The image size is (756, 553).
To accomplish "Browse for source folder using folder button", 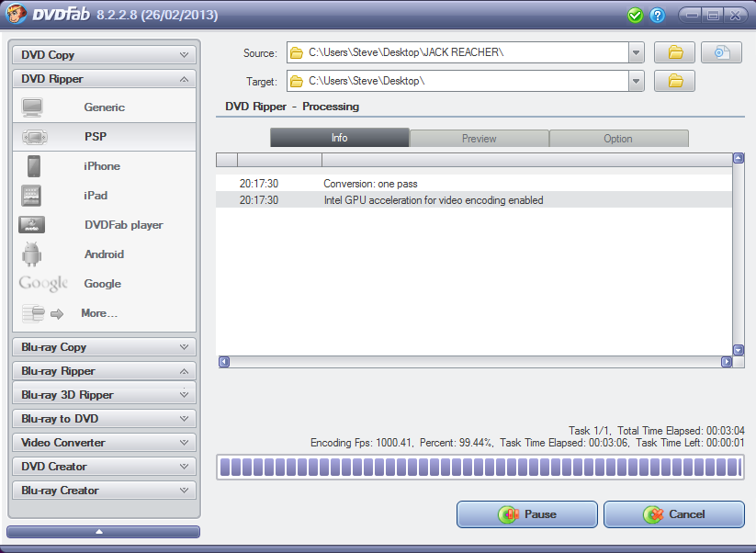I will click(674, 52).
